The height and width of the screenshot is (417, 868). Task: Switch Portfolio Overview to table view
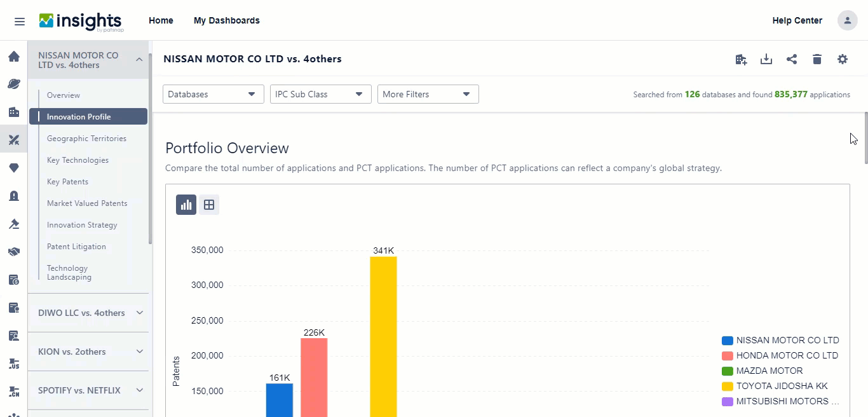209,205
